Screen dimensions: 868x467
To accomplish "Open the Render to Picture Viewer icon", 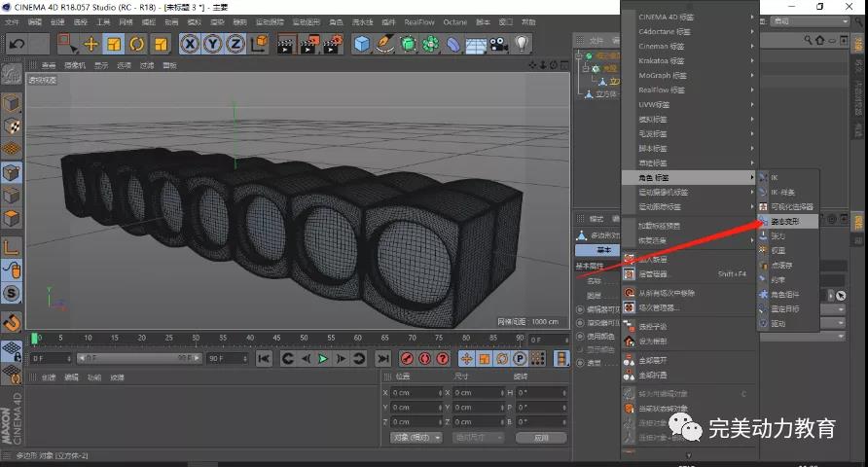I will click(311, 44).
